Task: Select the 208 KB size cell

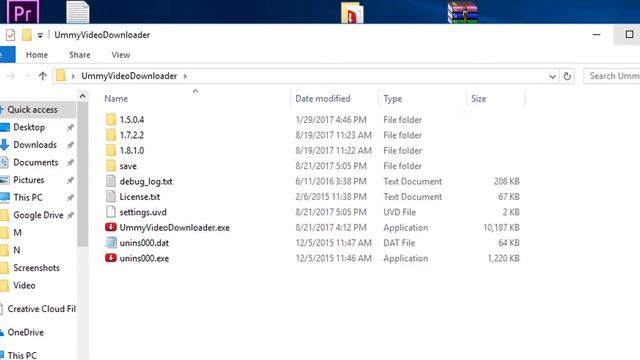Action: [507, 181]
